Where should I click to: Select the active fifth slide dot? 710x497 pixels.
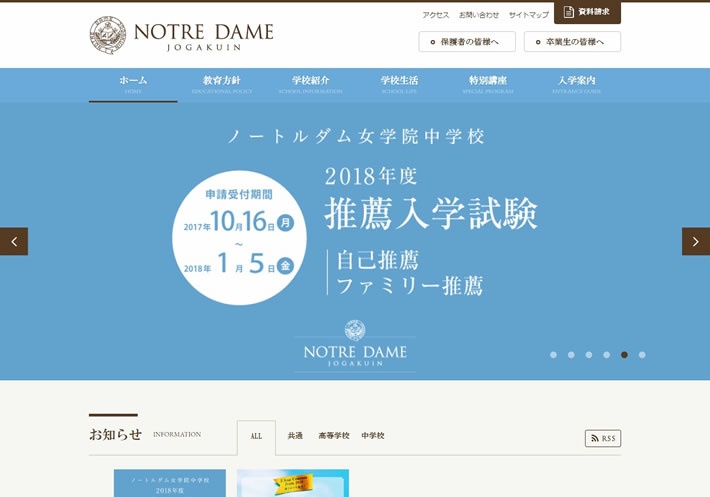[x=624, y=355]
